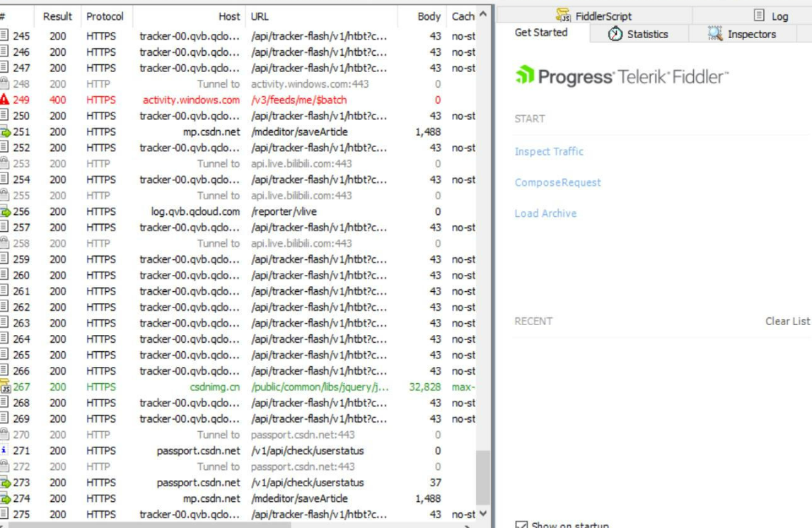This screenshot has width=812, height=528.
Task: Select mp.csdn.net host in session 251
Action: coord(211,132)
